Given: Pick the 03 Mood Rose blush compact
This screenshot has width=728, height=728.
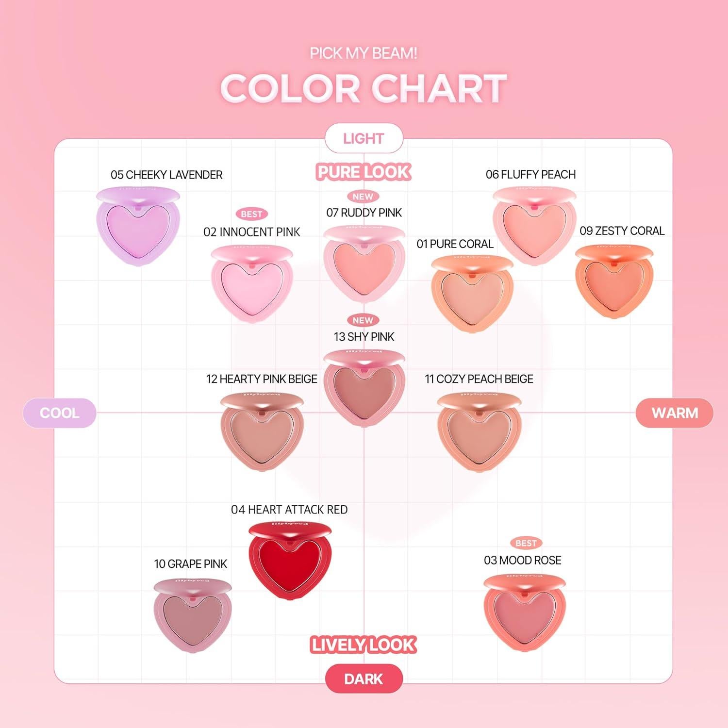Looking at the screenshot, I should 524,610.
